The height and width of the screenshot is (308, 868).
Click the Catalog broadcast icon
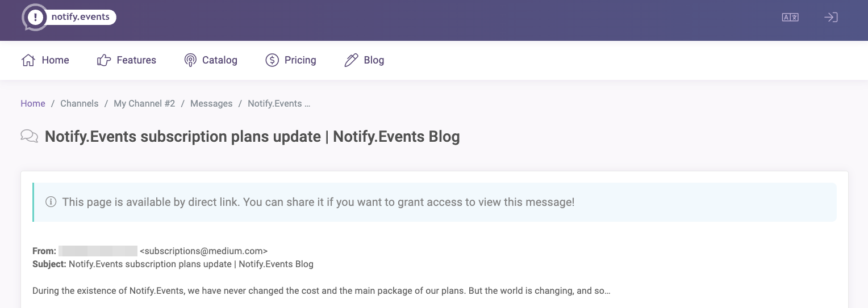pos(190,60)
